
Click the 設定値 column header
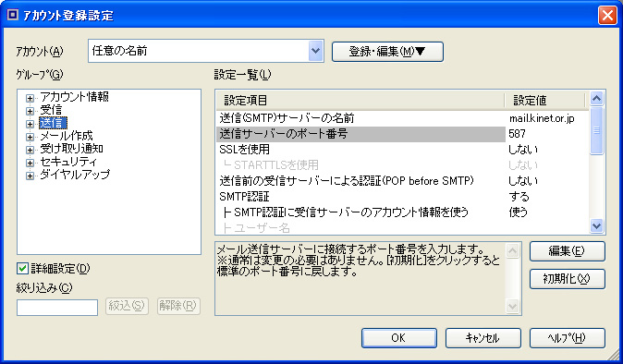click(x=544, y=101)
